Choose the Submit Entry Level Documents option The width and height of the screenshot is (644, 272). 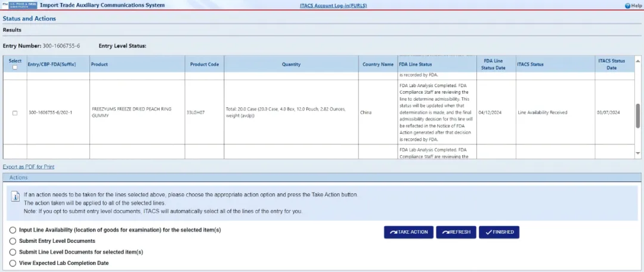tap(13, 241)
